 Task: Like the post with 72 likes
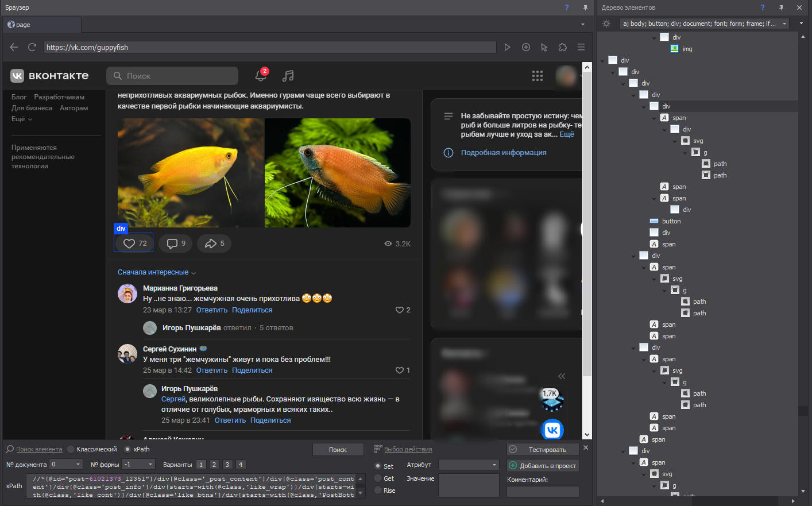tap(134, 244)
